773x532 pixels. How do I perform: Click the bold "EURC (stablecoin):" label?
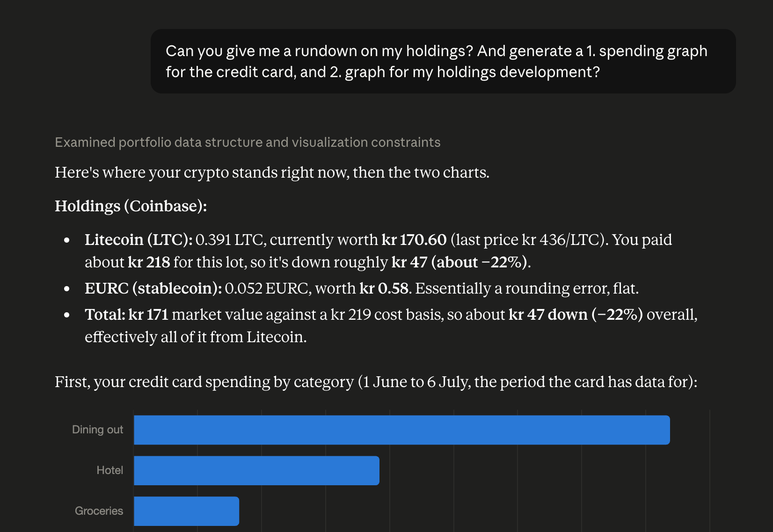[x=153, y=288]
